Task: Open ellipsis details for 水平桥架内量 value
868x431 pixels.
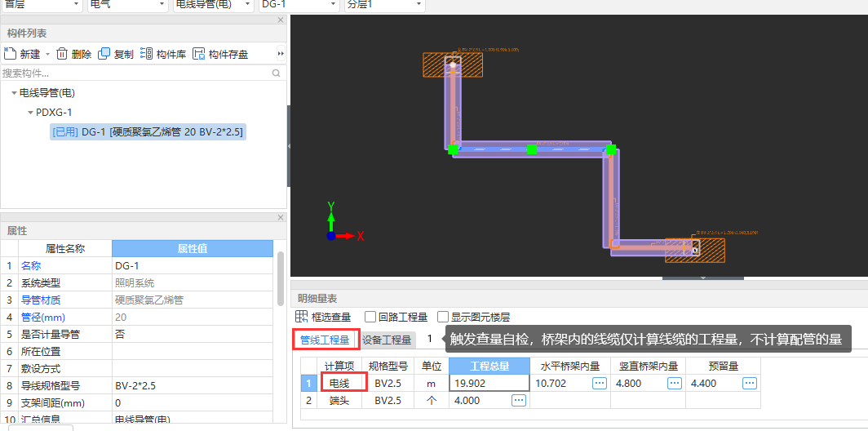Action: (599, 383)
